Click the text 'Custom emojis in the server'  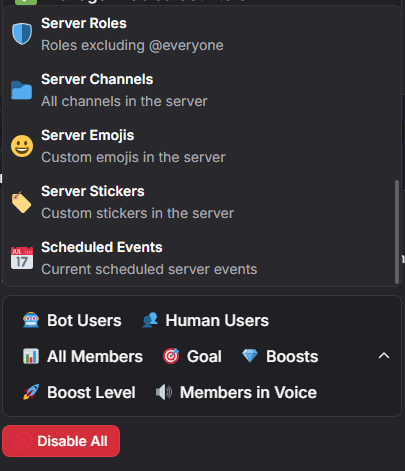[x=133, y=157]
